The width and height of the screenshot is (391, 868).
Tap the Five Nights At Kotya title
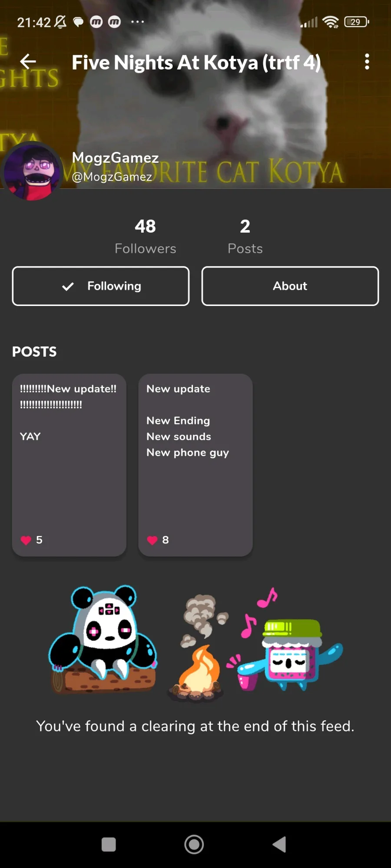tap(196, 62)
